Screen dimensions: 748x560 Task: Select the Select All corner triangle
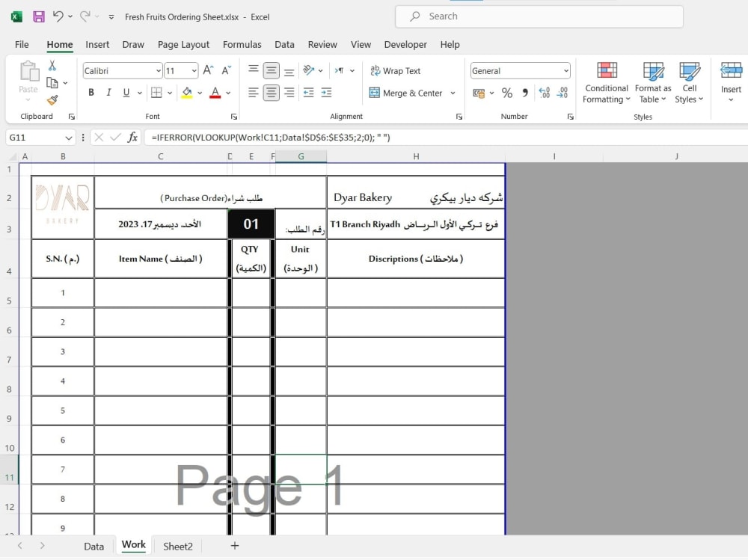click(x=13, y=156)
